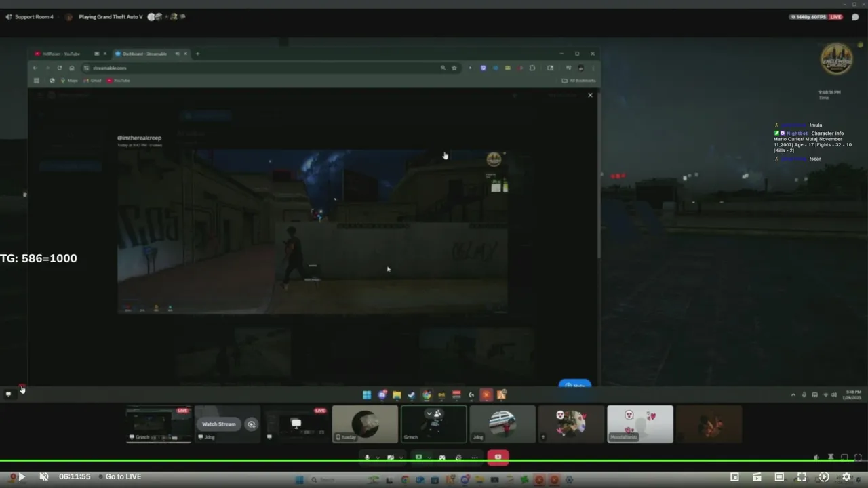
Task: Go back in Chrome
Action: coord(35,68)
